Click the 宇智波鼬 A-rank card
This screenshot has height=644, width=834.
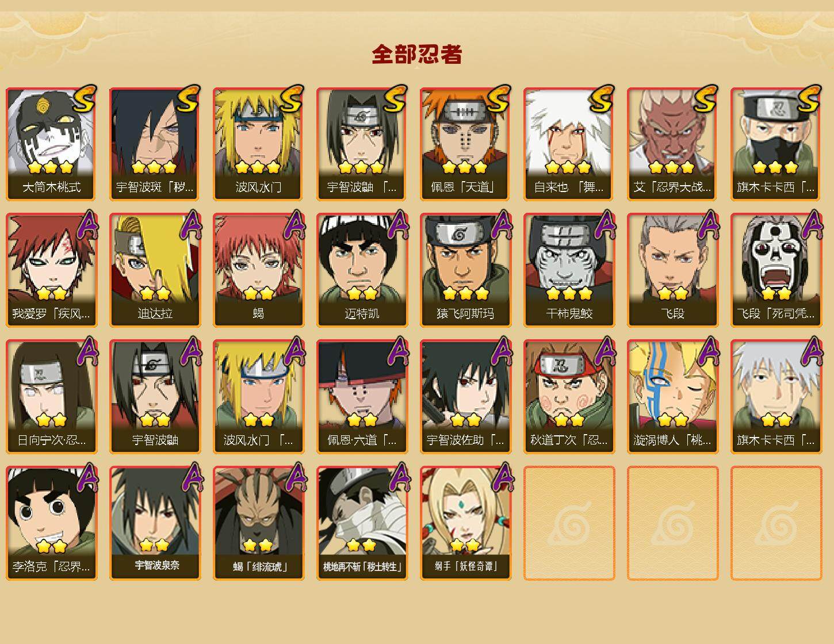[155, 397]
